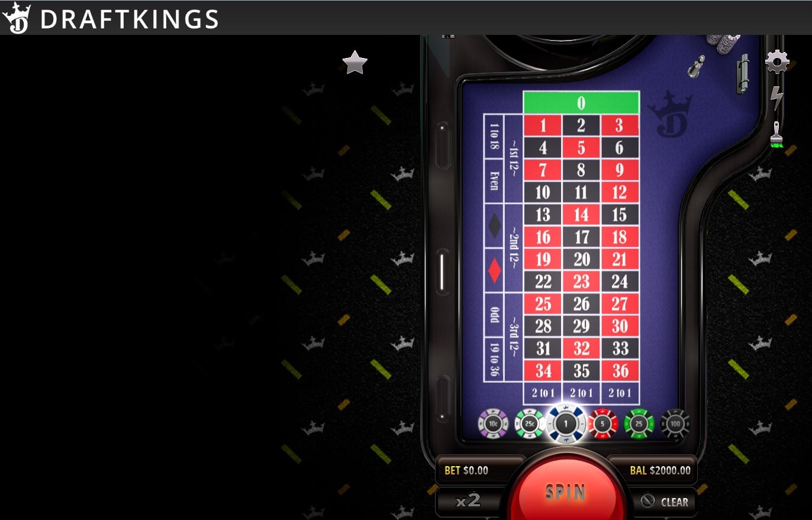Bet on the 2nd 12 dozen
The image size is (812, 520).
tap(513, 248)
